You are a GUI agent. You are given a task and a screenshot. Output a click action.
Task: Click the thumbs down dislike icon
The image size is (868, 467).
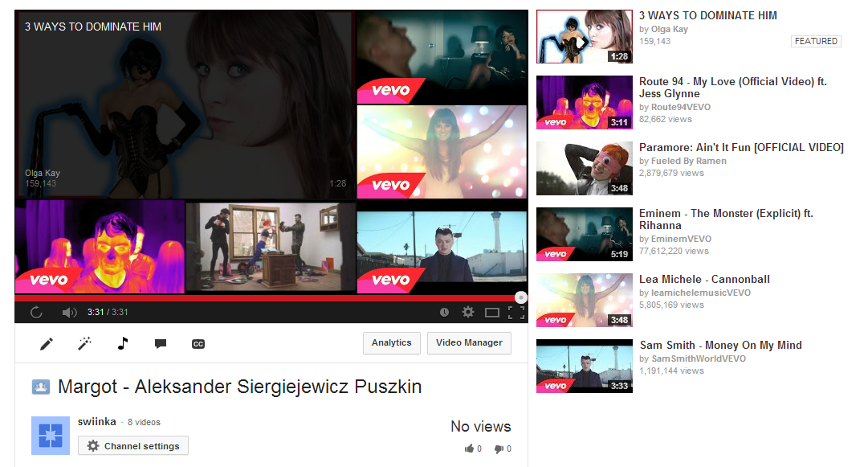499,449
